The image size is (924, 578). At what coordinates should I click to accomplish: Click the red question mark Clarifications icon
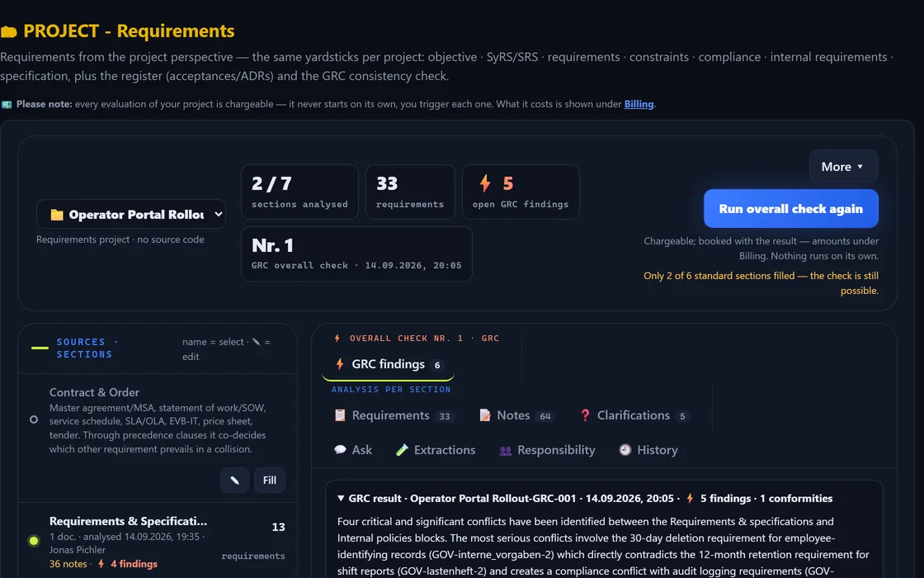pyautogui.click(x=585, y=415)
